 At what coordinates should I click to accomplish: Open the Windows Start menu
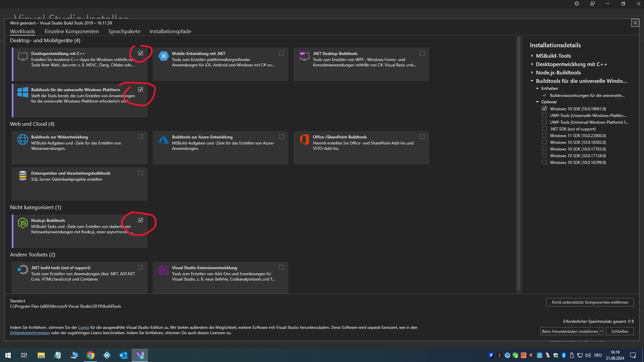click(x=8, y=355)
